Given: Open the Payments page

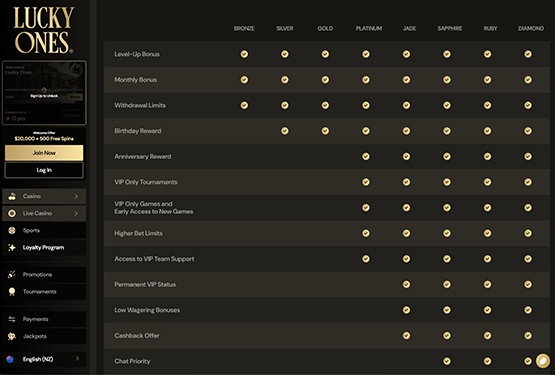Looking at the screenshot, I should point(44,319).
